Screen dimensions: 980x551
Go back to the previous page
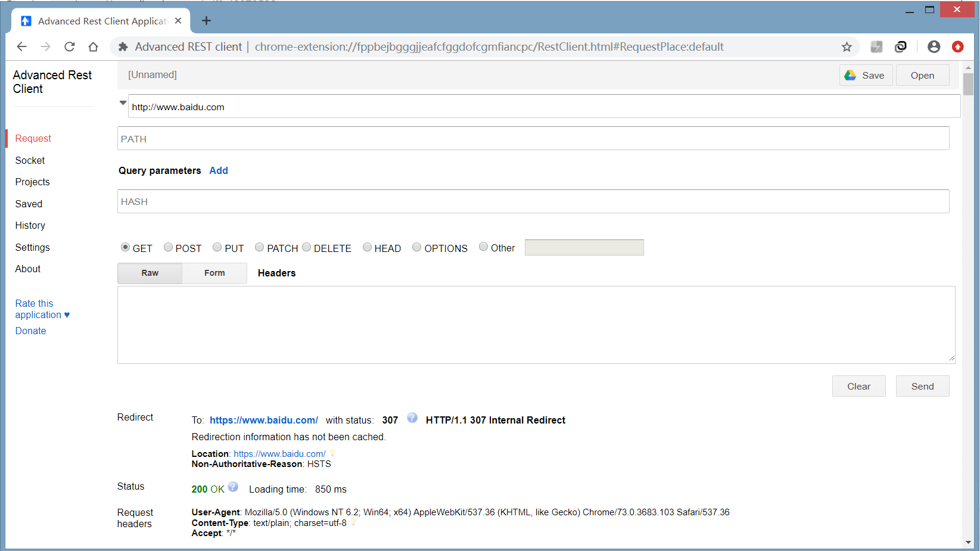click(22, 46)
